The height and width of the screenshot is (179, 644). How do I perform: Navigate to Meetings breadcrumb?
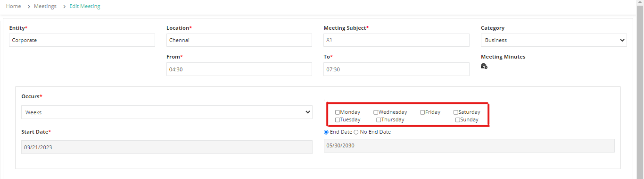pyautogui.click(x=45, y=6)
